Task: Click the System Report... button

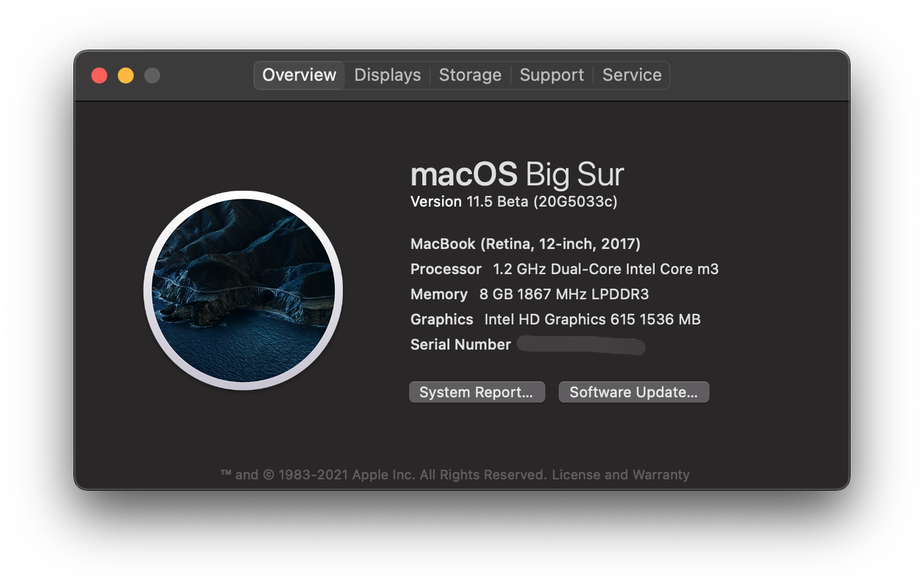Action: 477,392
